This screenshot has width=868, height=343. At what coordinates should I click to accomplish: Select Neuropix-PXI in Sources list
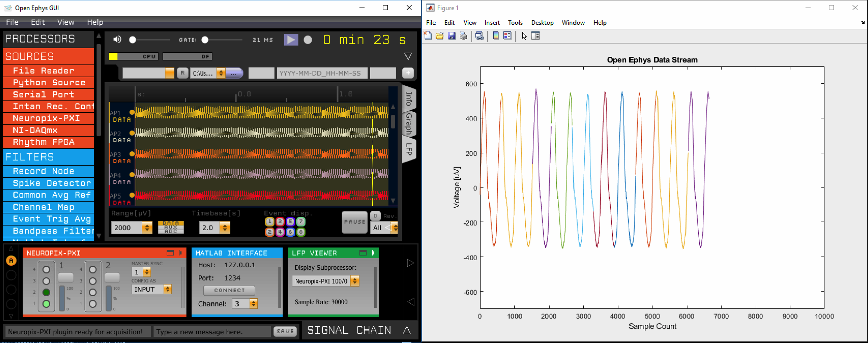click(x=49, y=118)
